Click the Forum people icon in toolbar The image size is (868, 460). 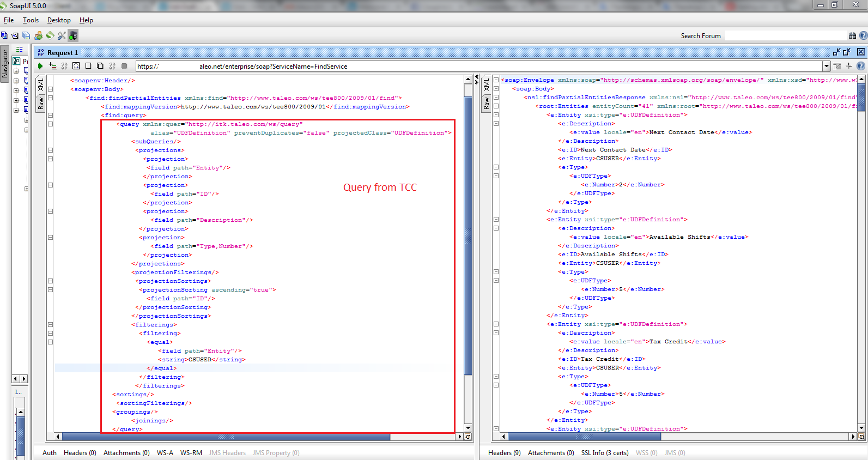tap(38, 36)
